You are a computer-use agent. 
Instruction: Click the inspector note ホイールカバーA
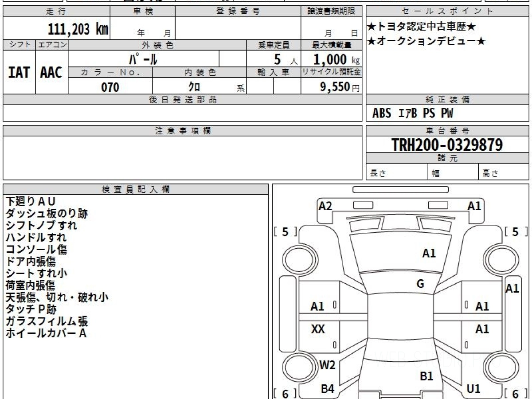point(46,333)
